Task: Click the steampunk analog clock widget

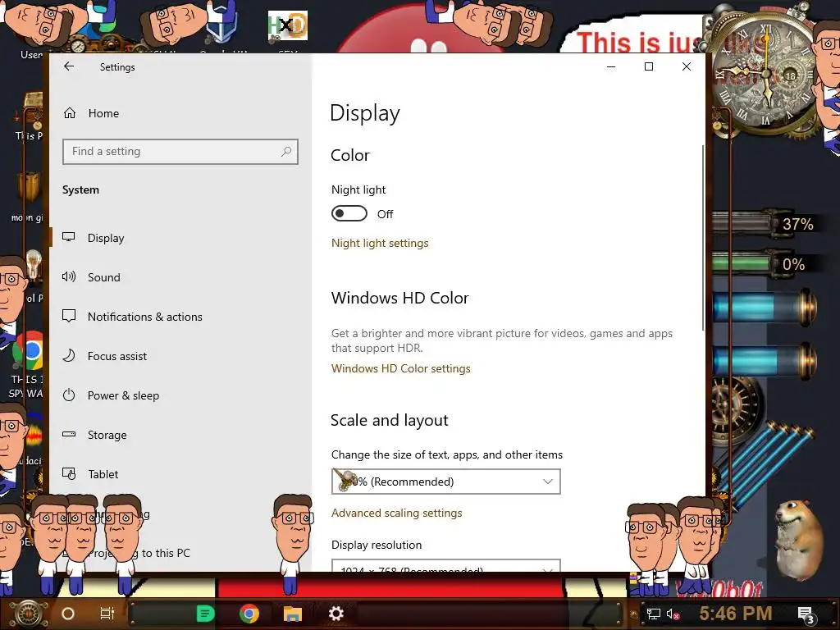Action: [x=766, y=73]
